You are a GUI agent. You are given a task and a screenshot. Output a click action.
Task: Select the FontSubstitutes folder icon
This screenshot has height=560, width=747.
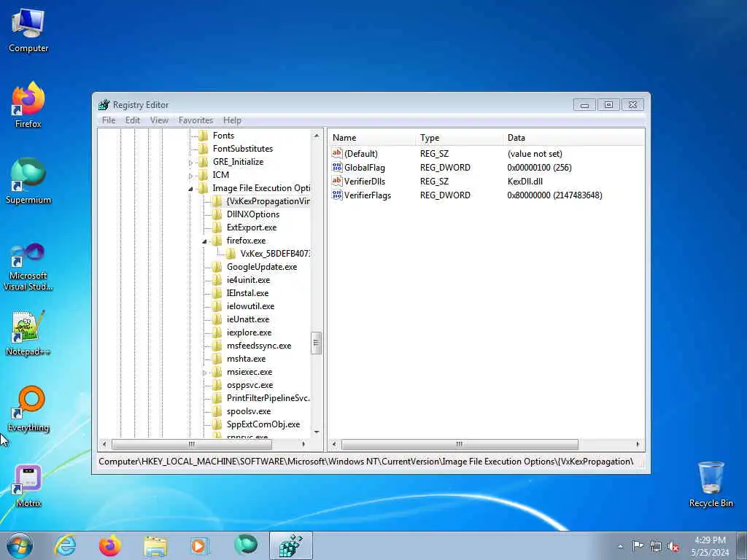(x=204, y=149)
